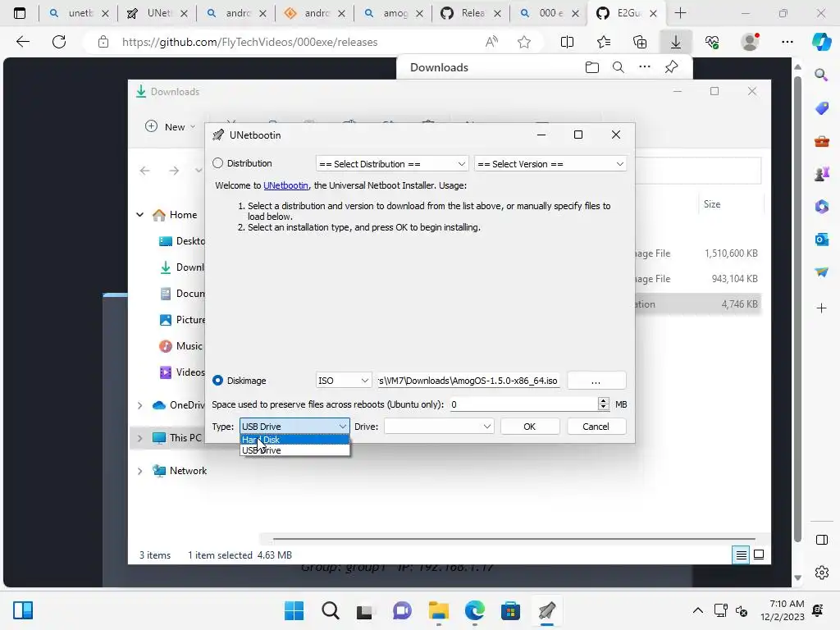Open Edge sidebar search icon
The height and width of the screenshot is (630, 840).
tap(821, 75)
